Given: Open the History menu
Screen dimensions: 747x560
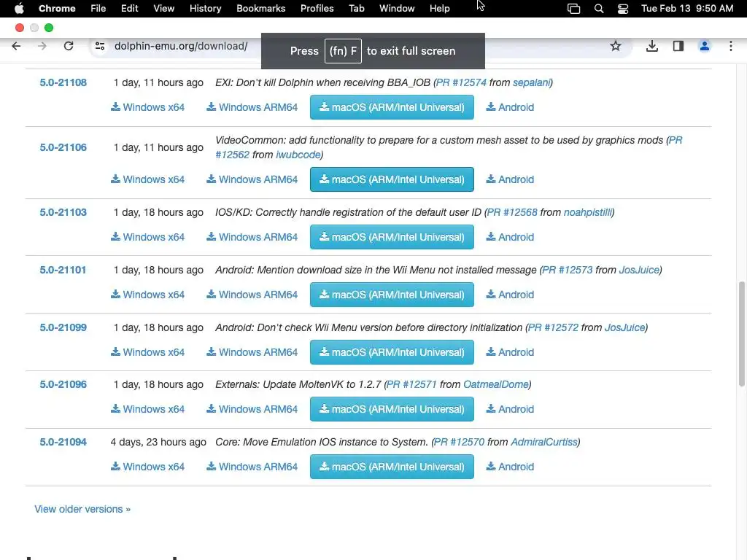Looking at the screenshot, I should [x=205, y=9].
